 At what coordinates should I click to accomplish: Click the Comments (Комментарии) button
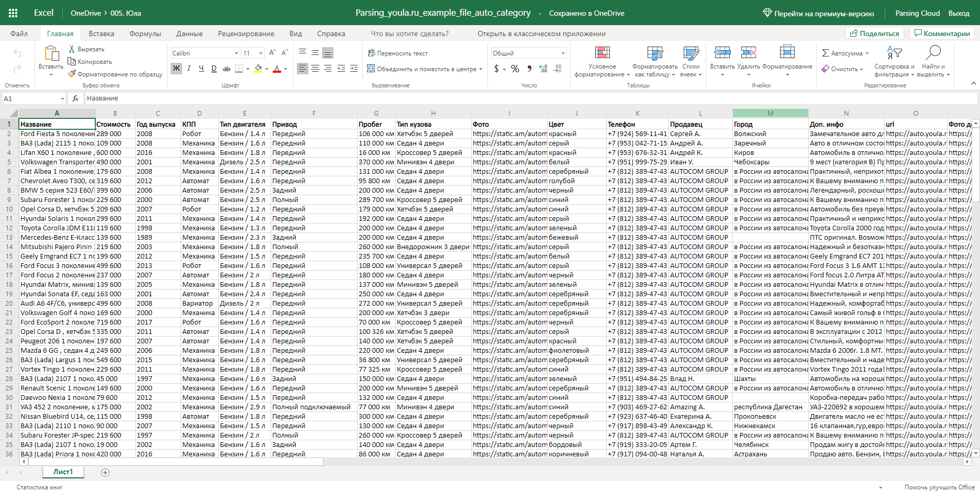coord(942,33)
